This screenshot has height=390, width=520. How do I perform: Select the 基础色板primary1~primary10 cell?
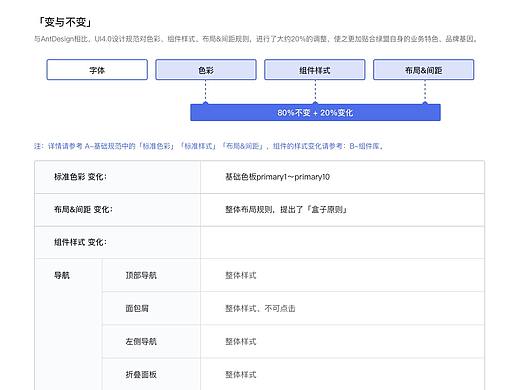(x=342, y=177)
